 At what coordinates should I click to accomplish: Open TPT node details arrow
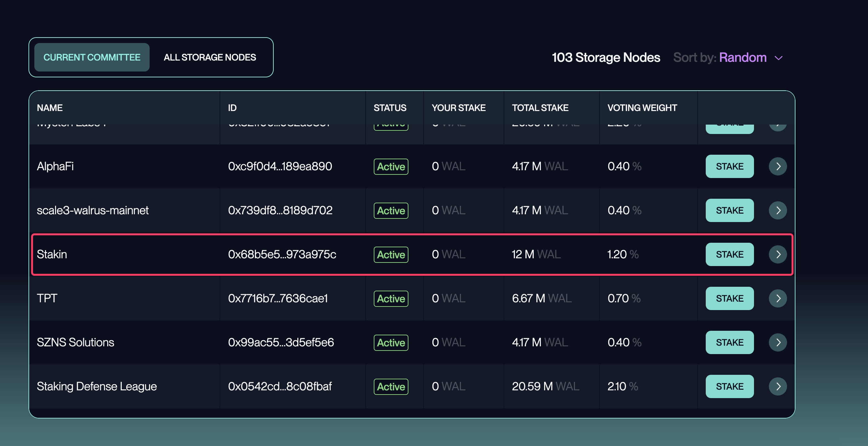tap(778, 298)
